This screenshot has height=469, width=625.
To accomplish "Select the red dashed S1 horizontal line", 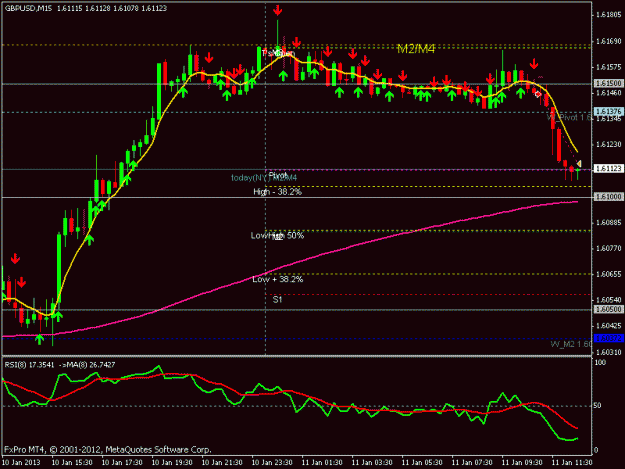I will 428,294.
